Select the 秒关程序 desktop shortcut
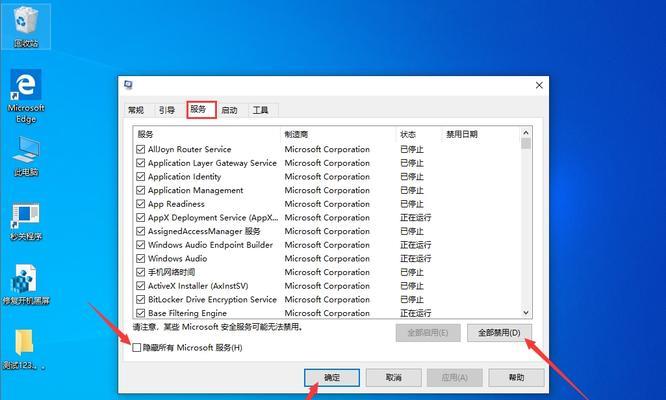This screenshot has width=666, height=400. [26, 221]
